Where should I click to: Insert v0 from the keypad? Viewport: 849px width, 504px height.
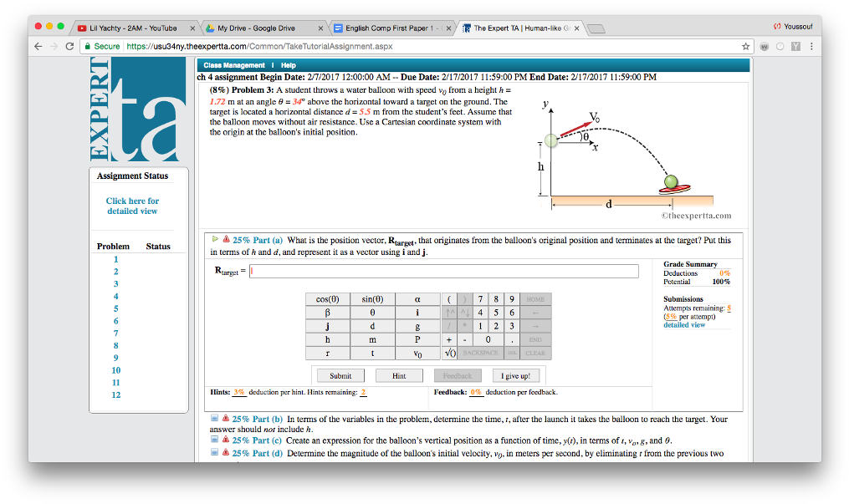coord(417,354)
